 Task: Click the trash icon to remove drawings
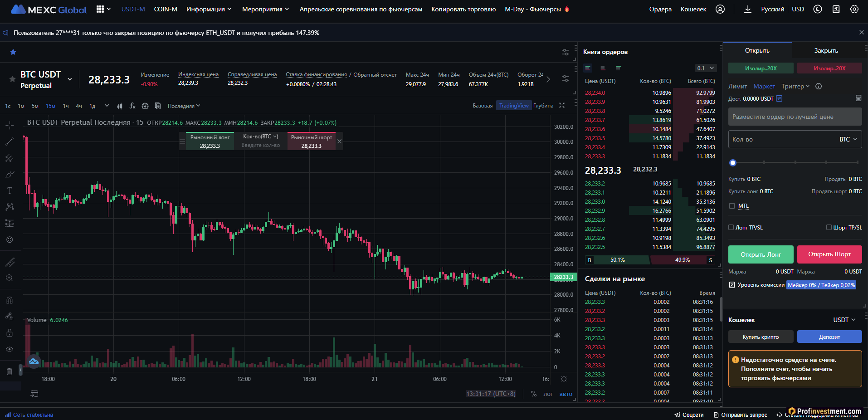coord(10,371)
